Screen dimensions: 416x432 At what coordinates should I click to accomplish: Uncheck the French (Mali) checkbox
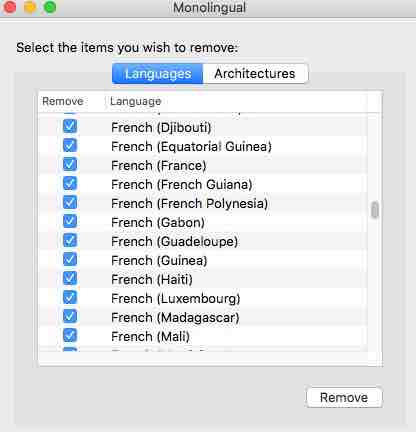pyautogui.click(x=70, y=335)
